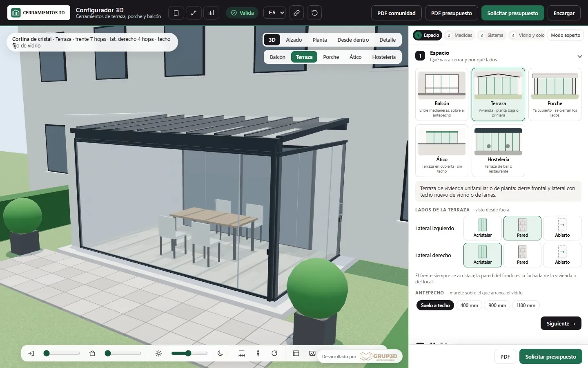Viewport: 588px width, 368px height.
Task: Click the door opening arrow icon
Action: coord(31,353)
